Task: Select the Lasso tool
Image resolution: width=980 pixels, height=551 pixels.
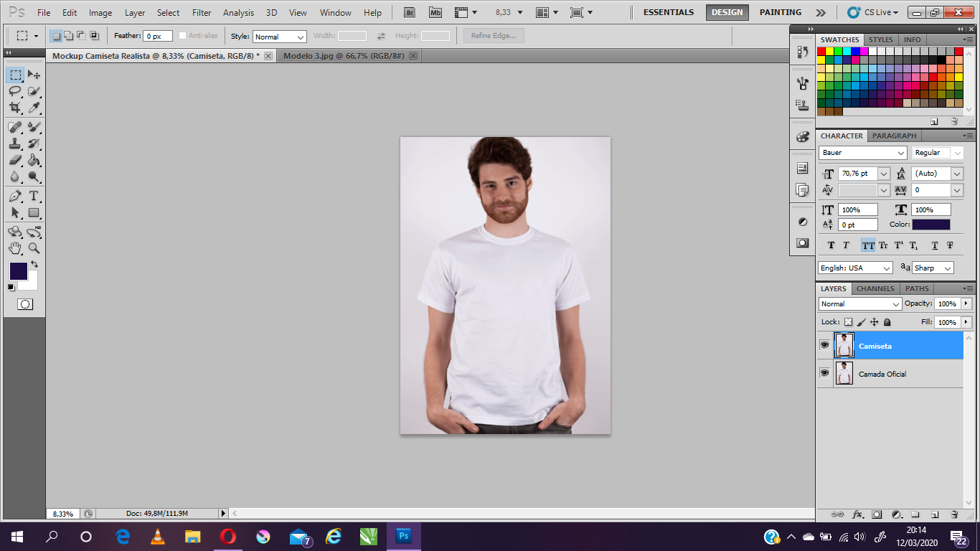Action: coord(15,91)
